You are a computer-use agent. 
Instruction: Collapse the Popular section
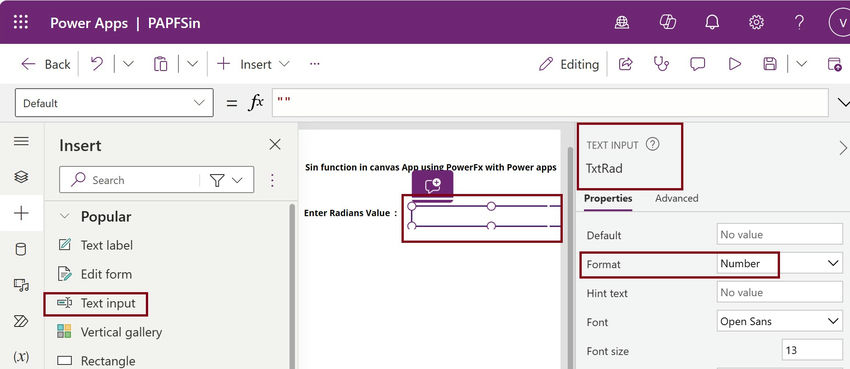click(x=65, y=217)
